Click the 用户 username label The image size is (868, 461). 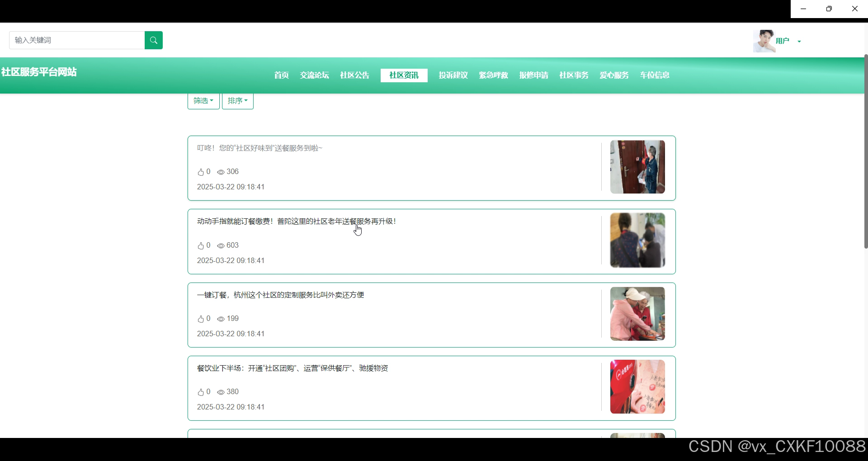(x=783, y=41)
